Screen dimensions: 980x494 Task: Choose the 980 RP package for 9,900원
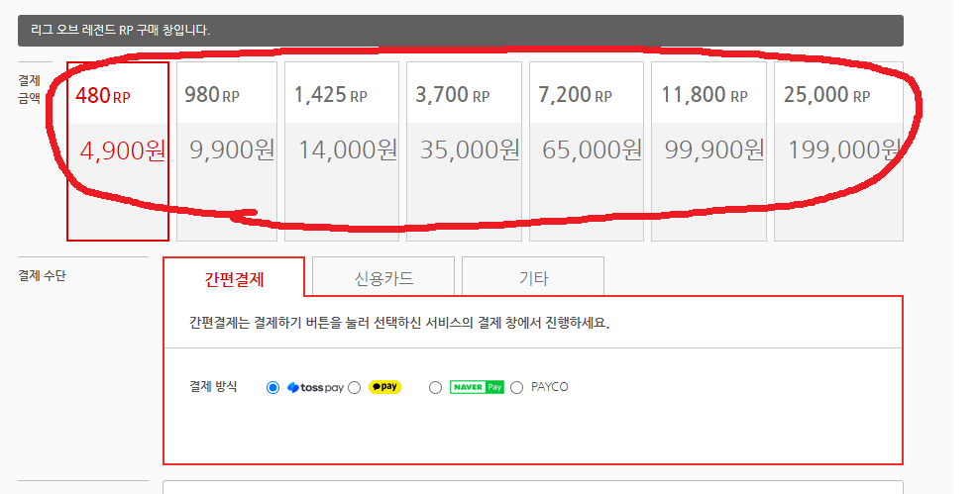click(x=227, y=151)
